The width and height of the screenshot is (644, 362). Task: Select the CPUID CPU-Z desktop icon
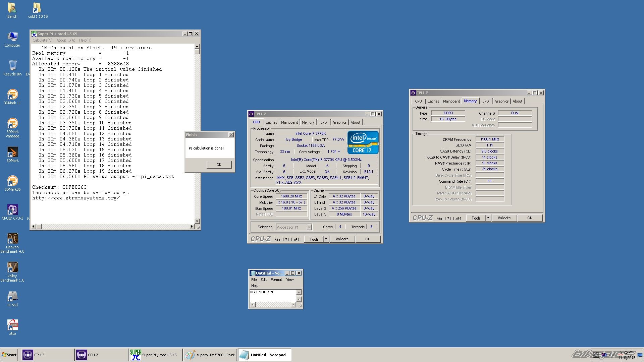pos(12,210)
